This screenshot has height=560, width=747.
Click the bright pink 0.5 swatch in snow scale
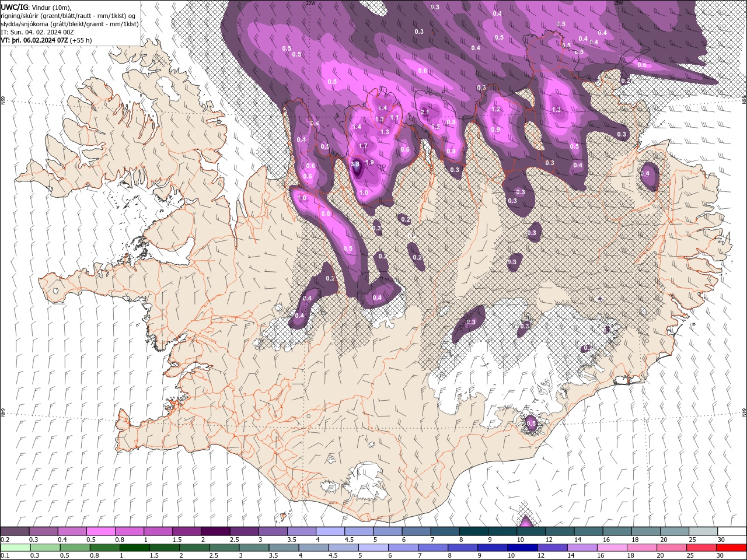click(x=100, y=531)
